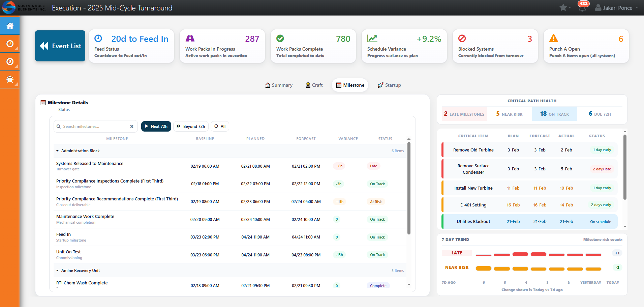Click the NEAR RISK trend label
644x307 pixels.
[x=457, y=268]
